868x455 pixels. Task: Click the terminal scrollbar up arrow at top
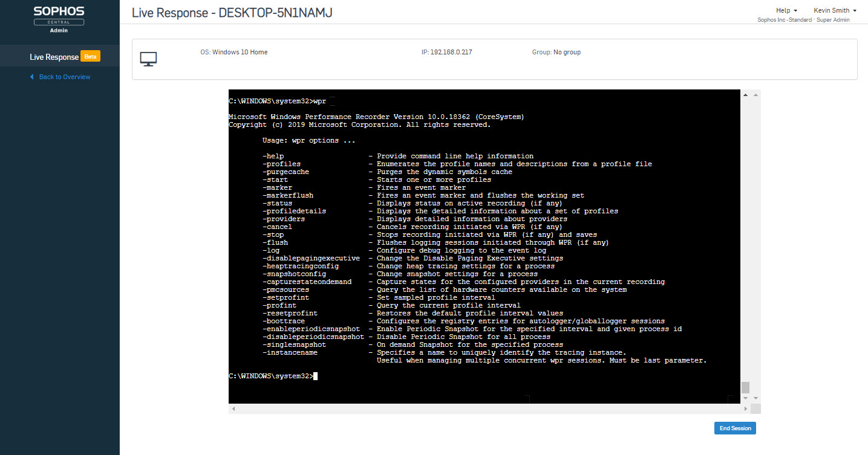745,95
